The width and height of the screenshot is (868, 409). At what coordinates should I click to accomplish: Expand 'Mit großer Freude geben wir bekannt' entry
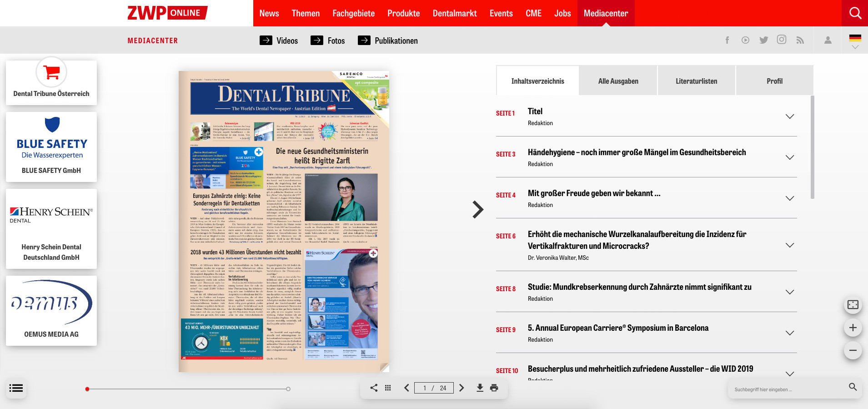point(790,198)
